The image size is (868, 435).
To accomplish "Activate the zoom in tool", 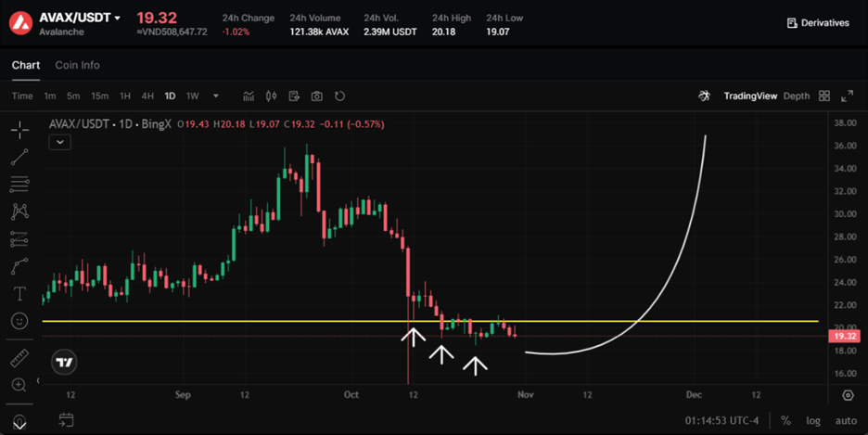I will [x=19, y=385].
